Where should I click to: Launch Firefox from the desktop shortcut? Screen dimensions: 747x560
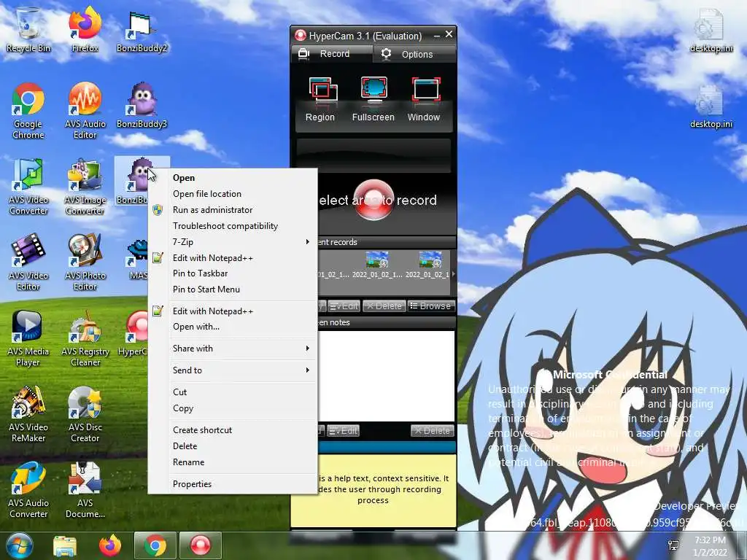pos(85,29)
